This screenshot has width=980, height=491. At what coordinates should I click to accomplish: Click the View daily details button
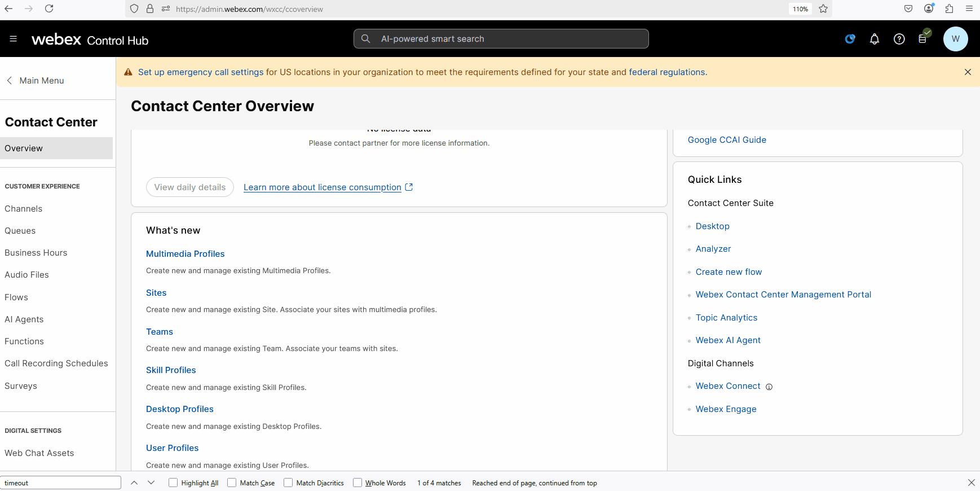190,187
